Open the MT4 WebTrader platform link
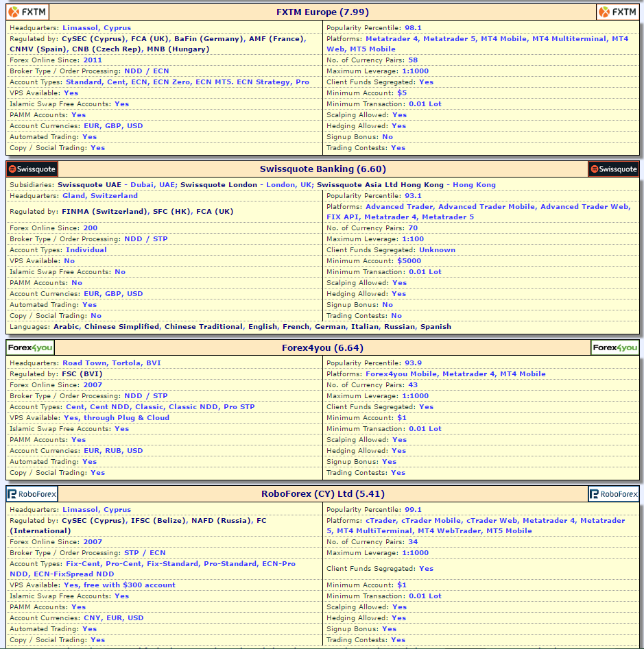This screenshot has height=649, width=644. click(449, 531)
